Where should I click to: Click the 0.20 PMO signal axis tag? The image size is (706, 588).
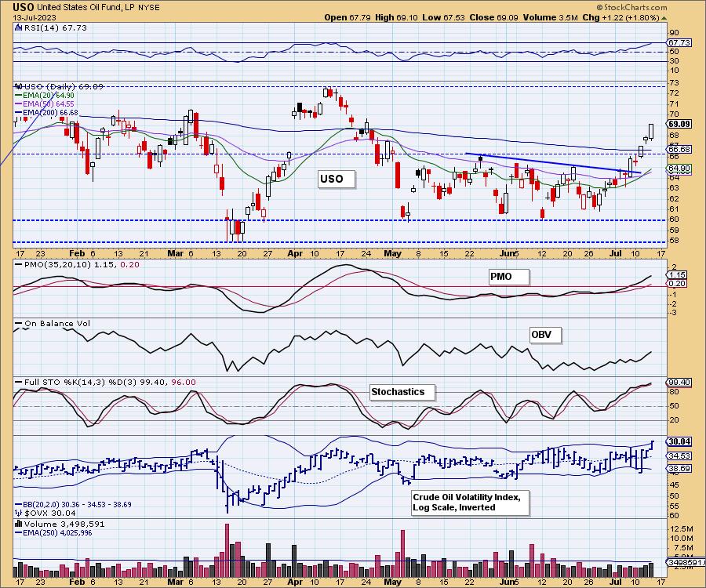coord(677,284)
